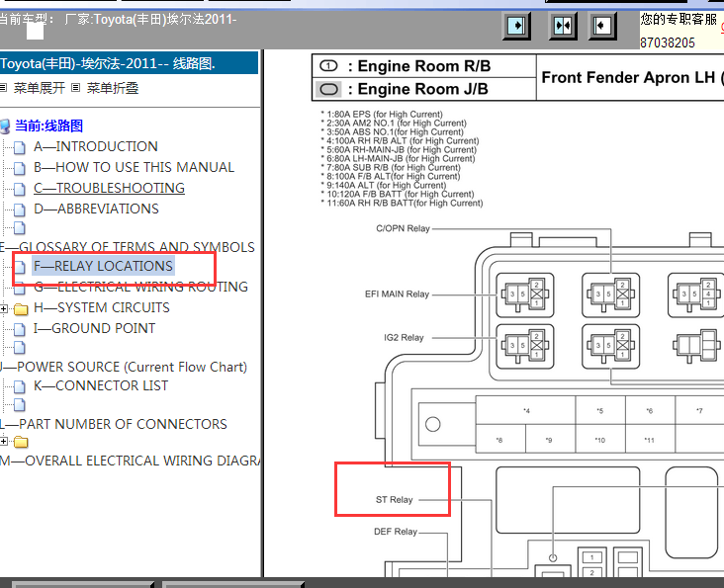Screen dimensions: 724x588
Task: Click the left panel layout button
Action: [517, 26]
